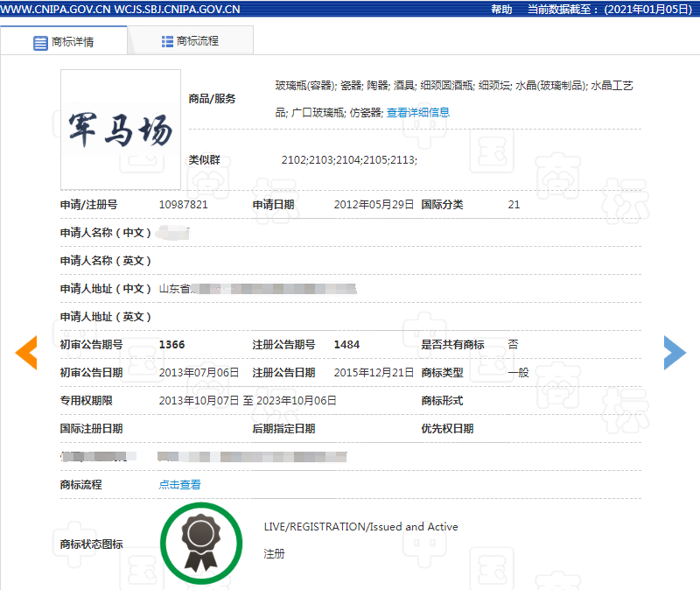Image resolution: width=700 pixels, height=590 pixels.
Task: Click the 申请人地址（英文） label
Action: (x=106, y=317)
